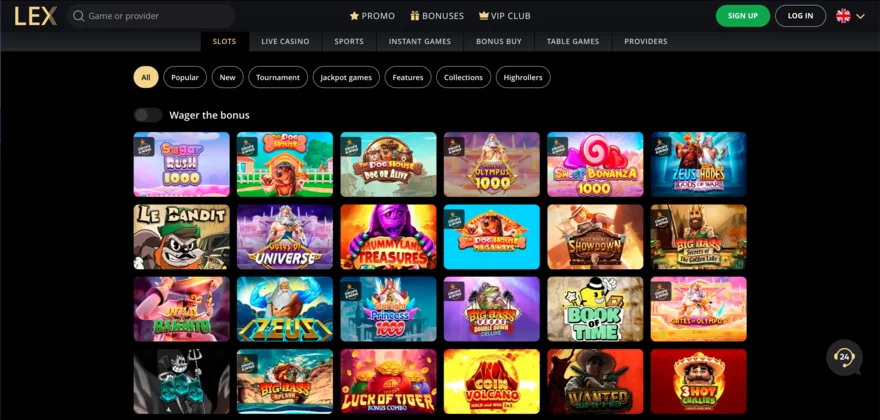Toggle the Wager the bonus switch
Viewport: 880px width, 420px height.
[x=148, y=115]
